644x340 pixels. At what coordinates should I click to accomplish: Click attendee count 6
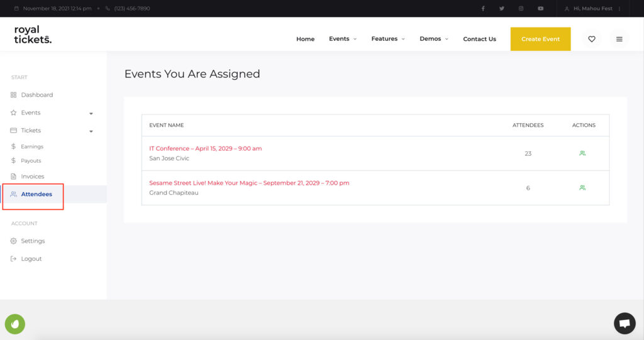coord(528,188)
